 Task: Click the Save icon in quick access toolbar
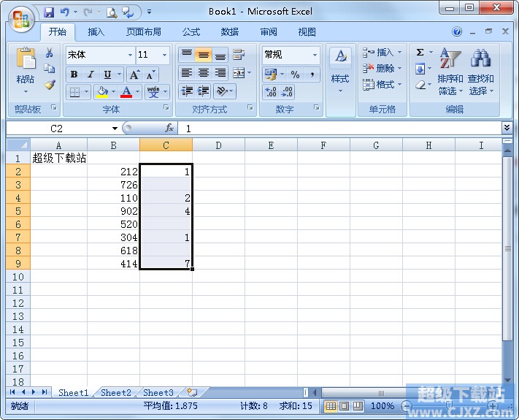[49, 12]
